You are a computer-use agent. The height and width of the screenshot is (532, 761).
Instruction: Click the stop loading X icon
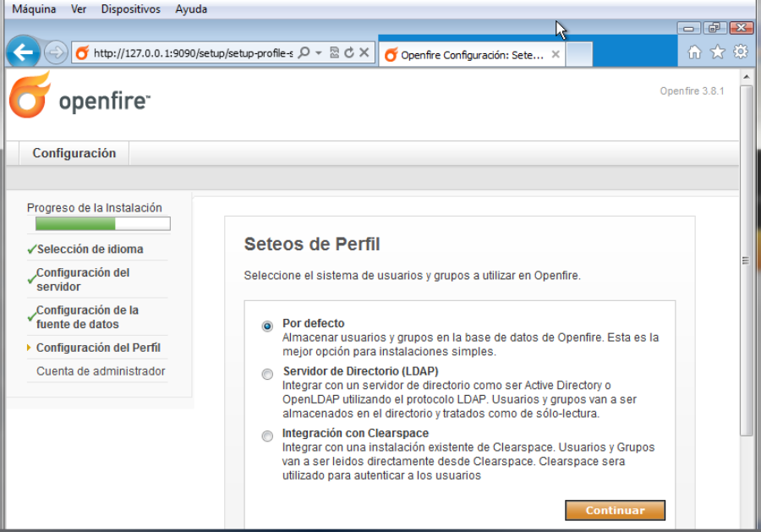pos(364,52)
